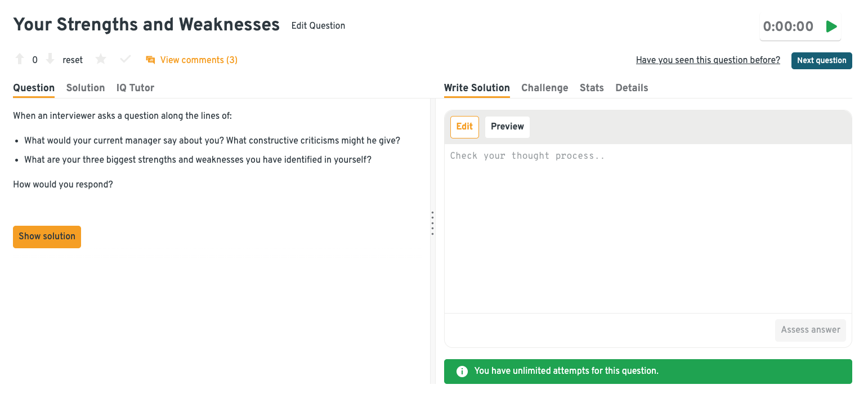868x407 pixels.
Task: Downvote the question with the down arrow
Action: [x=50, y=60]
